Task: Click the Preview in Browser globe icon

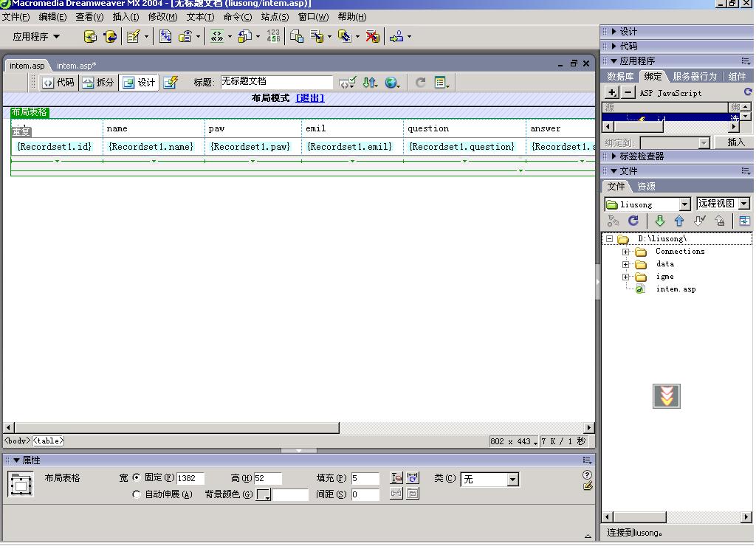Action: 391,83
